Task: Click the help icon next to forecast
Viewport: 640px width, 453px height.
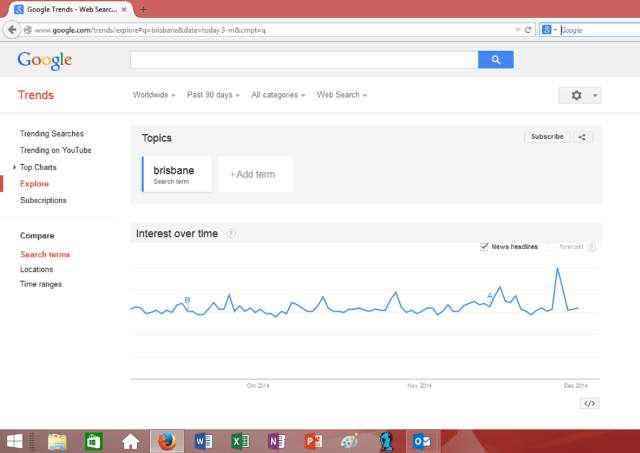Action: (x=592, y=246)
